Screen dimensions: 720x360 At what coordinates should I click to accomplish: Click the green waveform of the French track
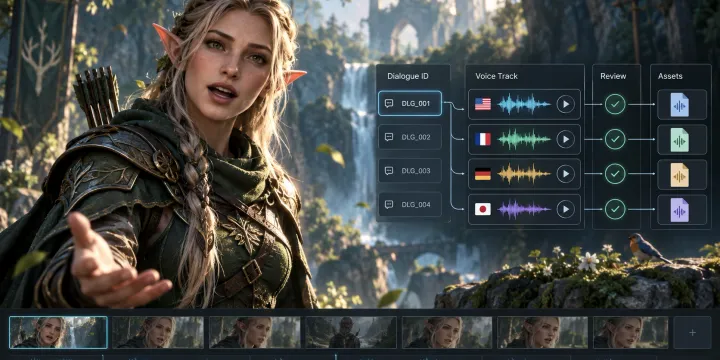pos(524,139)
